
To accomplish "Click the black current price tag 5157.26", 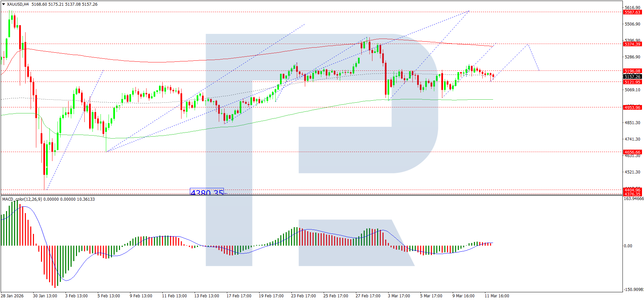I will click(633, 77).
